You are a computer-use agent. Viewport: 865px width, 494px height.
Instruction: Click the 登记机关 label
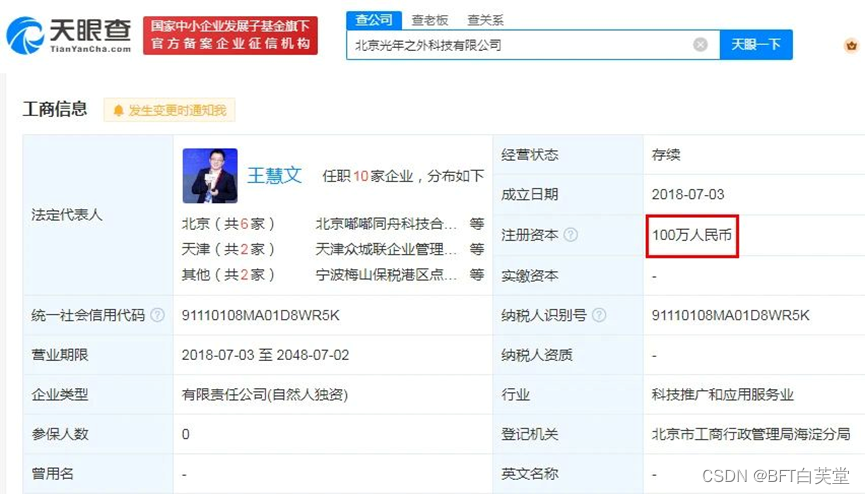530,434
